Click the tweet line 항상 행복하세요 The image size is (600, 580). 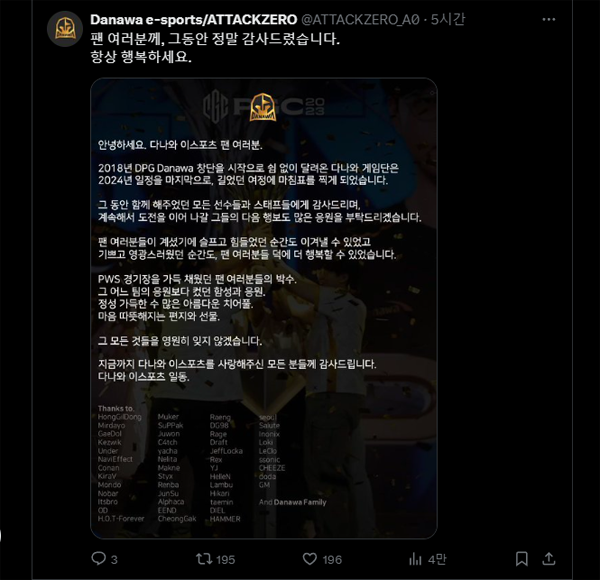[x=141, y=57]
